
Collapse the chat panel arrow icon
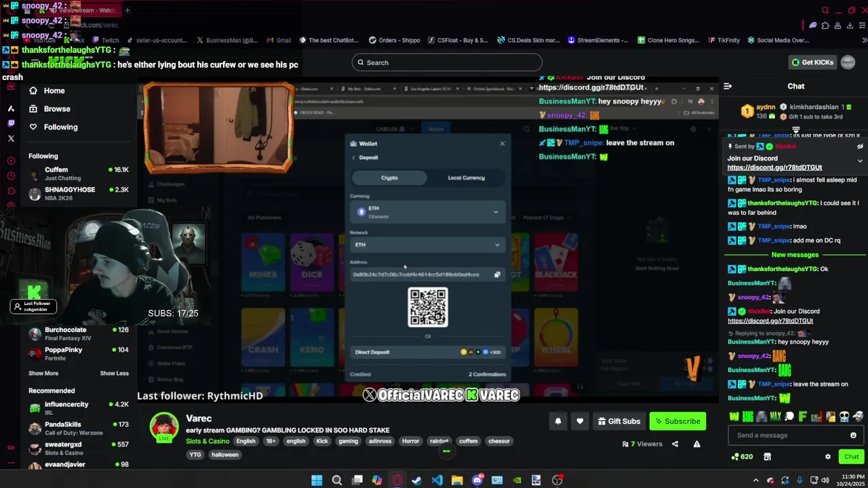tap(728, 86)
